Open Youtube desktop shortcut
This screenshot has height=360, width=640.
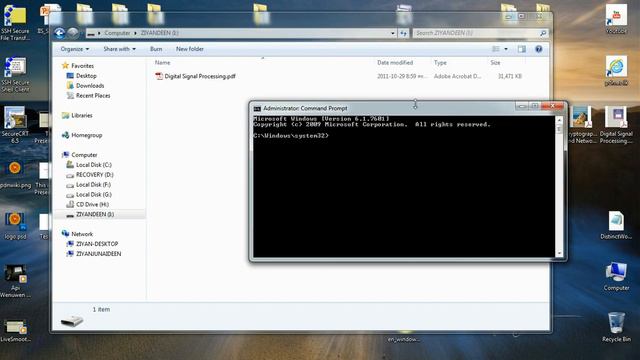coord(616,19)
